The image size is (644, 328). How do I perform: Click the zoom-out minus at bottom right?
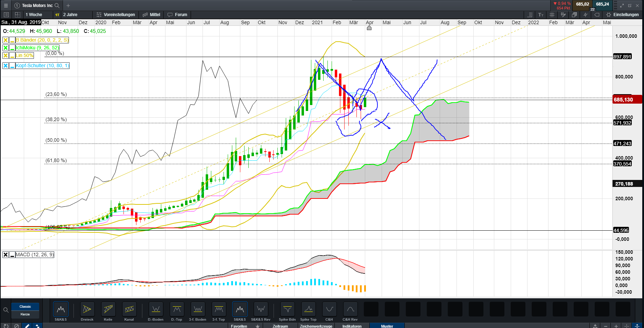point(606,326)
